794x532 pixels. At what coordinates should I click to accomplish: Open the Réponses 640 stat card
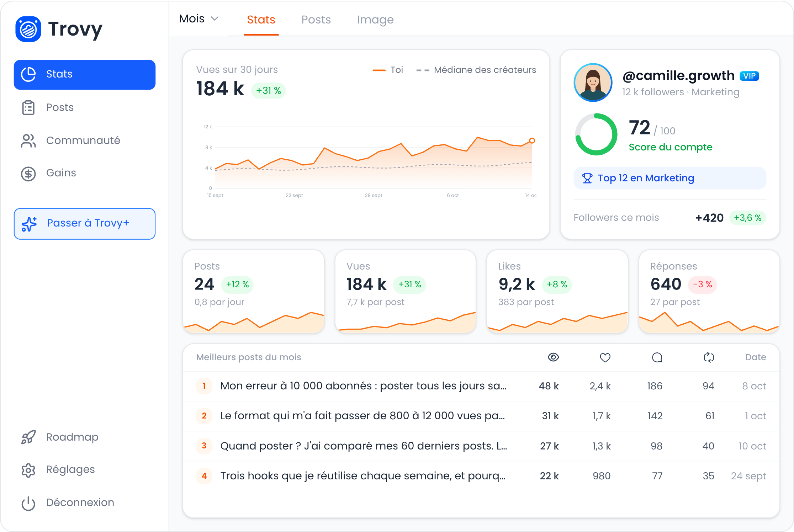709,292
